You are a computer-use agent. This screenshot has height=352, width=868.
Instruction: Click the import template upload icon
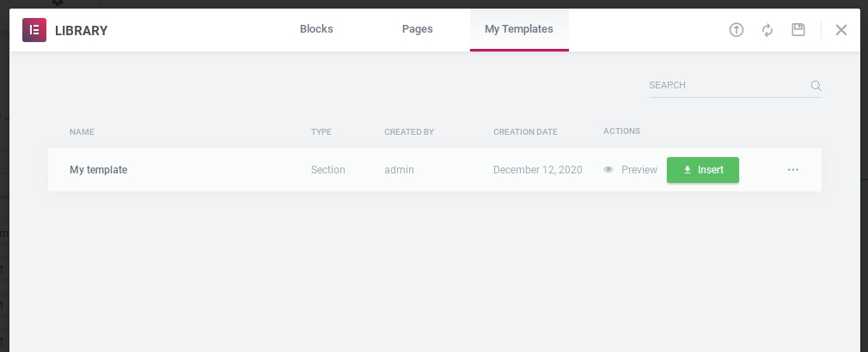(x=736, y=30)
